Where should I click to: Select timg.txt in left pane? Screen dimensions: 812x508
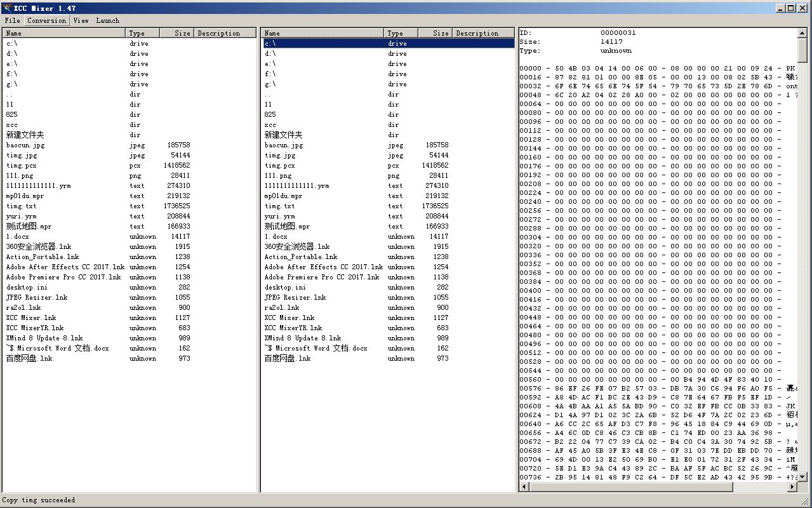click(x=22, y=206)
